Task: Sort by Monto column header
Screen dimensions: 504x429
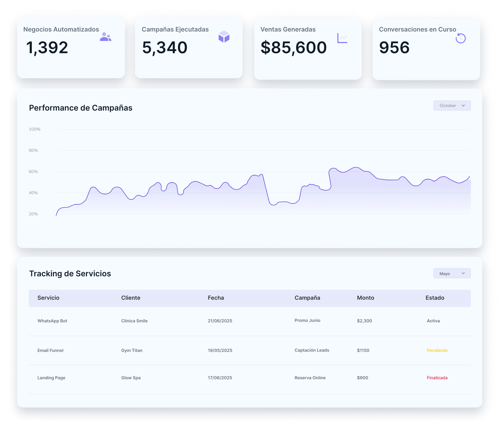Action: (x=365, y=298)
